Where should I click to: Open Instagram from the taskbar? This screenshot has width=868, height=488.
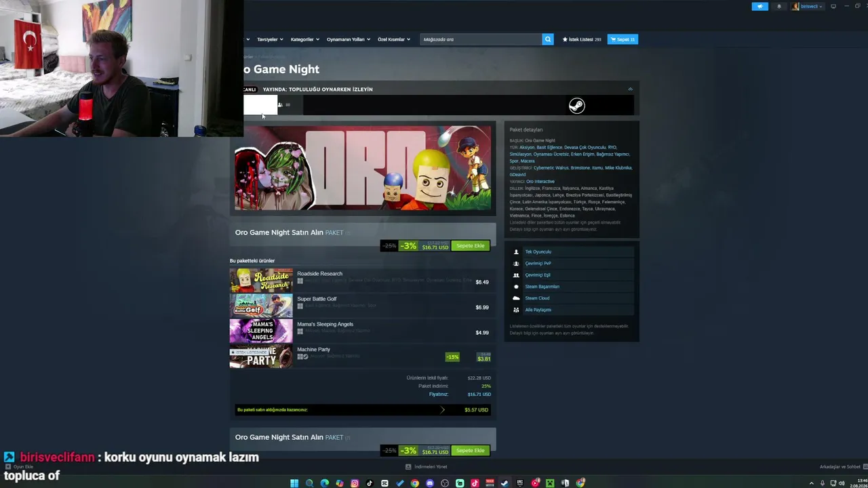pyautogui.click(x=355, y=483)
